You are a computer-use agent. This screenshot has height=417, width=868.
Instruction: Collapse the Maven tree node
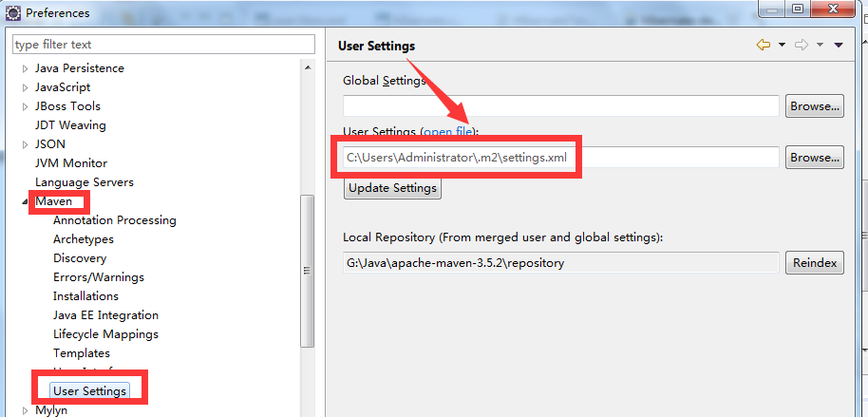click(25, 201)
